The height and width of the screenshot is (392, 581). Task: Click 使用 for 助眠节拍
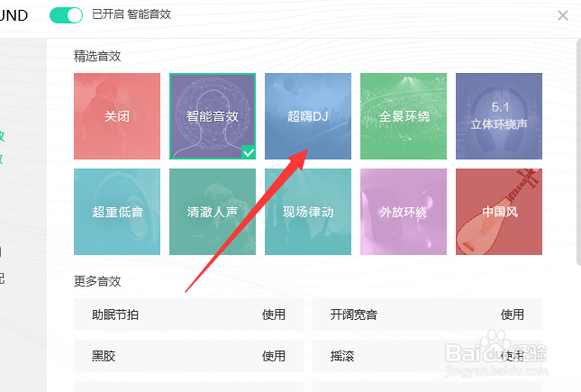274,315
